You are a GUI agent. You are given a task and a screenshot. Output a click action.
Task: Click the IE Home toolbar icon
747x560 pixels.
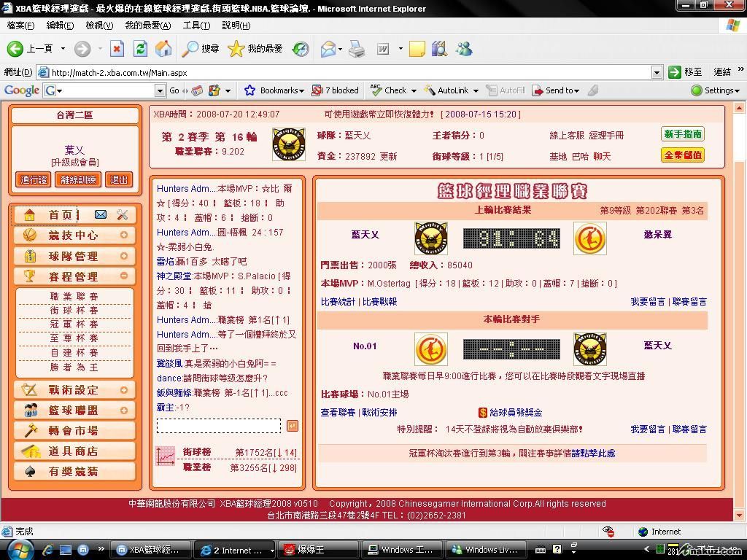164,49
